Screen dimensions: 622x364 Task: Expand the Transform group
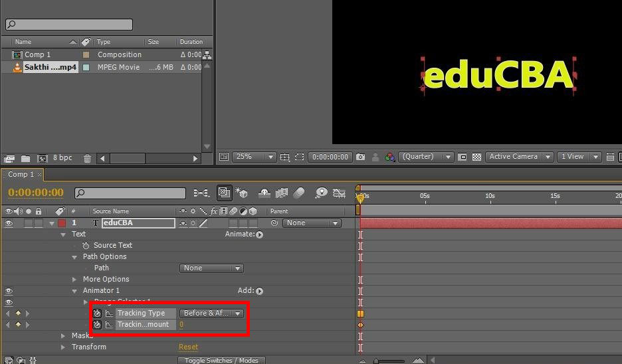(63, 347)
